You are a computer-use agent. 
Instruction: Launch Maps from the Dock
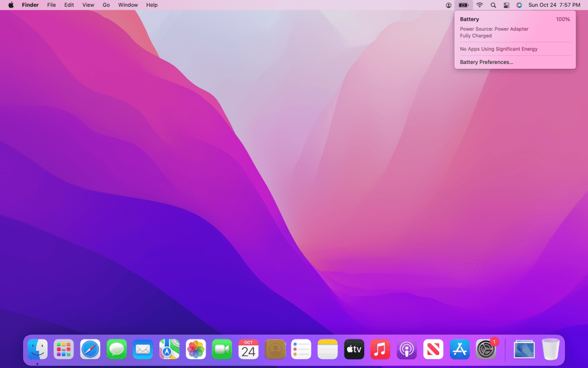[x=169, y=350]
